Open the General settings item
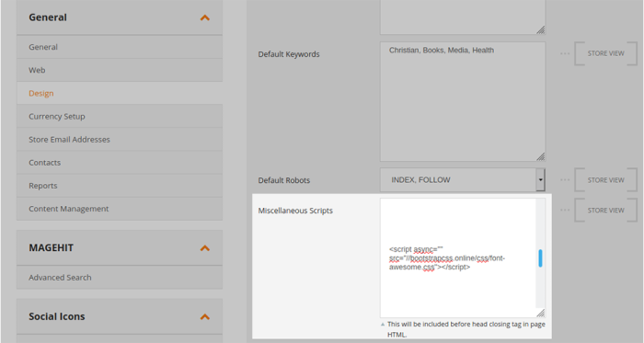The image size is (644, 343). (x=120, y=47)
